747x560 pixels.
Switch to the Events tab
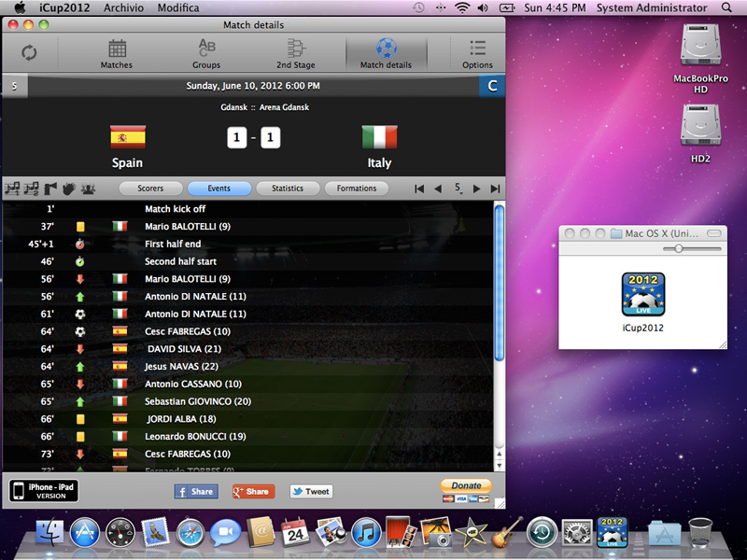[x=219, y=189]
